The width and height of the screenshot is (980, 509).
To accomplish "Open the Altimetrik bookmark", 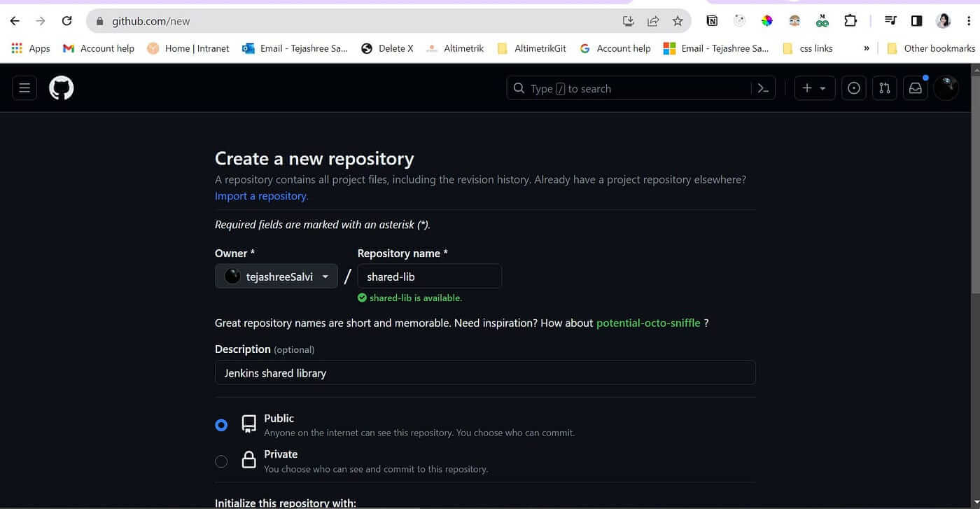I will point(455,48).
